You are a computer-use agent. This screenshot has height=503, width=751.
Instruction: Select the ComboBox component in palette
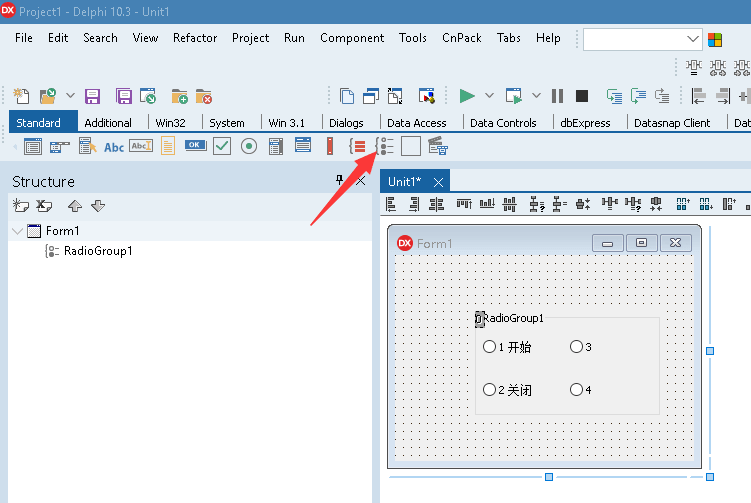[x=303, y=145]
